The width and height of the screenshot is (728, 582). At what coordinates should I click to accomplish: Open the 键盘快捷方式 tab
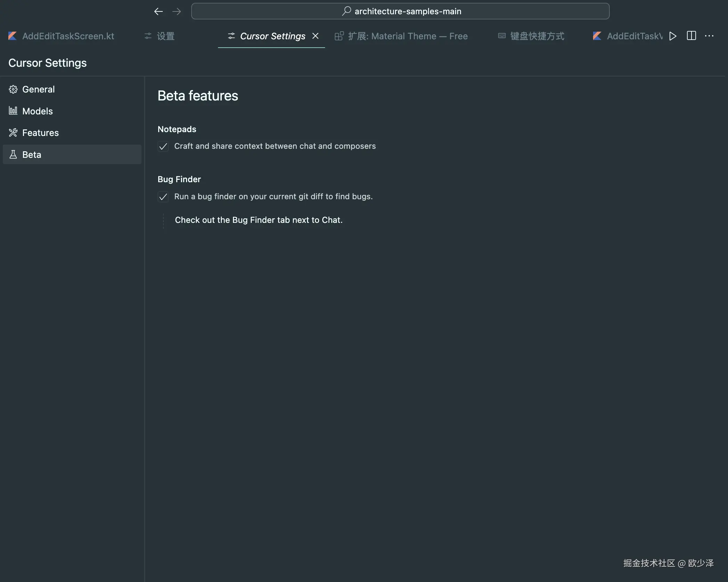pyautogui.click(x=537, y=36)
